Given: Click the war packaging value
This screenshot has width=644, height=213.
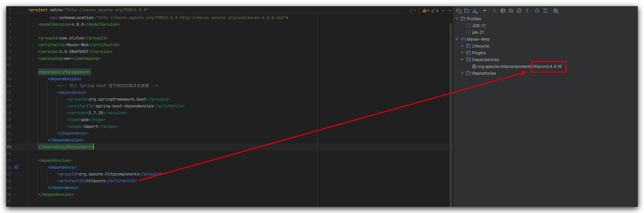Looking at the screenshot, I should [x=68, y=58].
